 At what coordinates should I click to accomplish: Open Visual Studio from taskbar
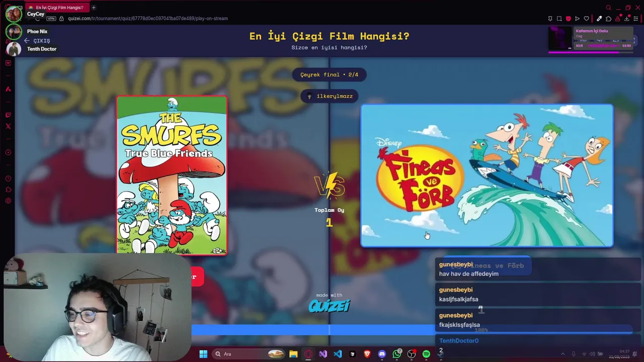[x=323, y=354]
